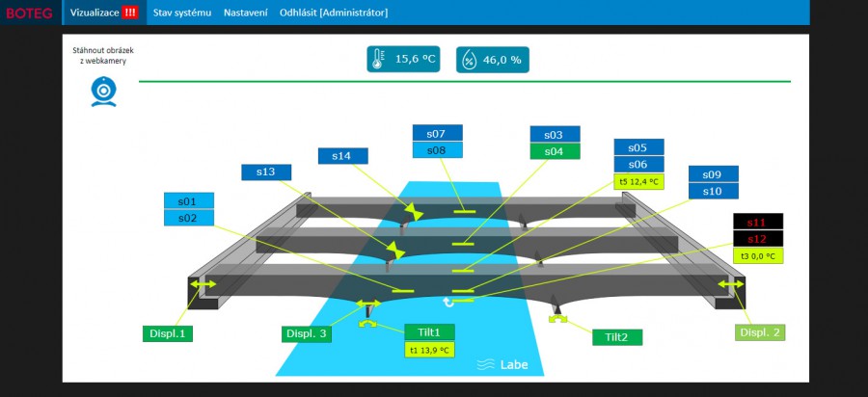The image size is (868, 397).
Task: Click the thermometer temperature icon
Action: point(379,60)
